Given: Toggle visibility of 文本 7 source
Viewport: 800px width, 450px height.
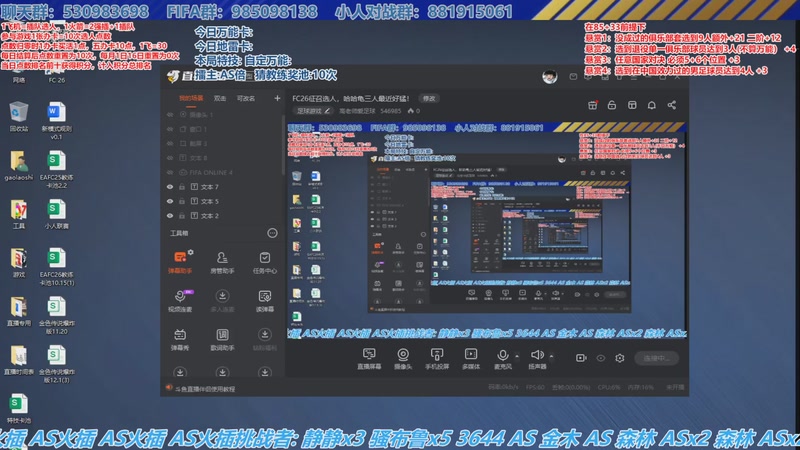Looking at the screenshot, I should click(170, 187).
